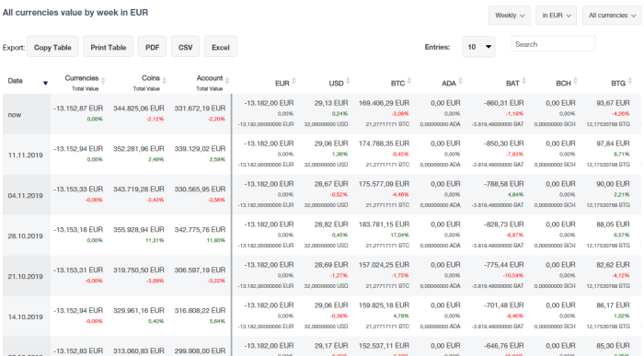644x356 pixels.
Task: Sort by Currencies Total Value column
Action: (103, 80)
